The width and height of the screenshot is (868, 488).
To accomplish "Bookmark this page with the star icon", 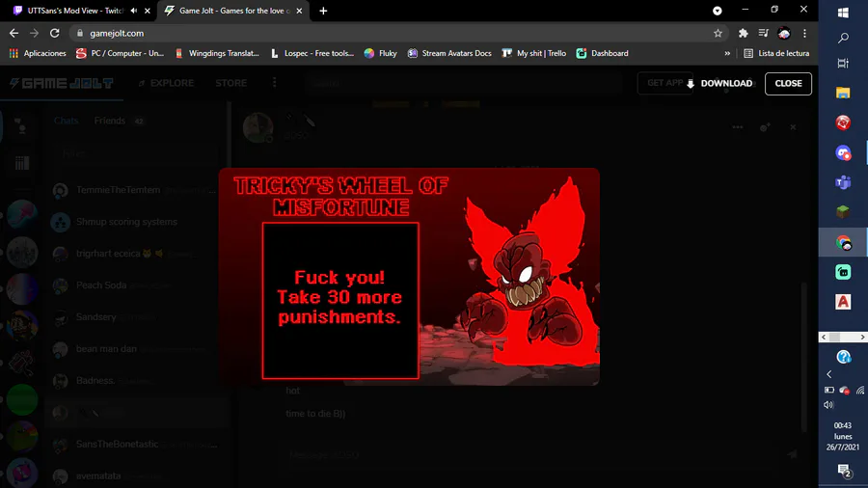I will point(718,33).
